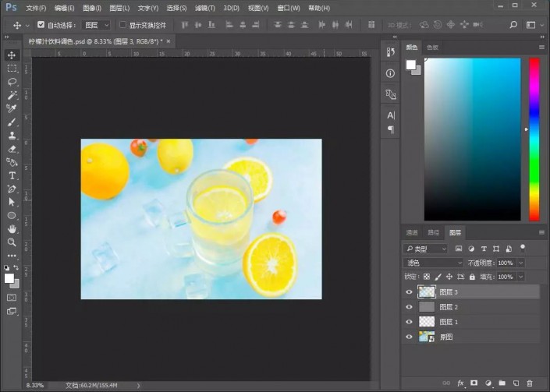Select the Eraser tool
The height and width of the screenshot is (392, 550).
click(x=12, y=149)
